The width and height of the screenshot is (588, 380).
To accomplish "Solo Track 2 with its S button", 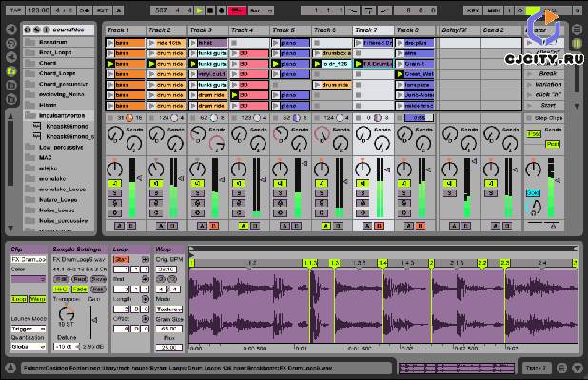I will pyautogui.click(x=156, y=193).
